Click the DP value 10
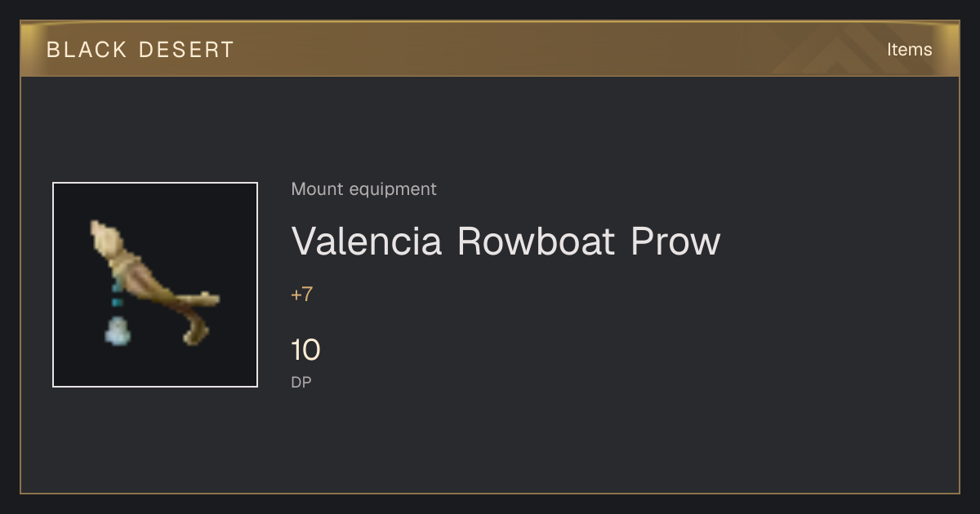This screenshot has width=980, height=514. [x=305, y=351]
